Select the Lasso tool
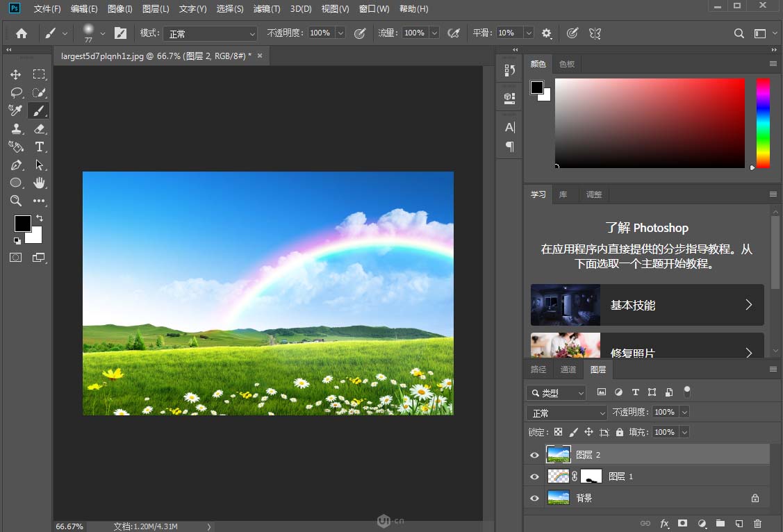The image size is (783, 532). point(16,92)
